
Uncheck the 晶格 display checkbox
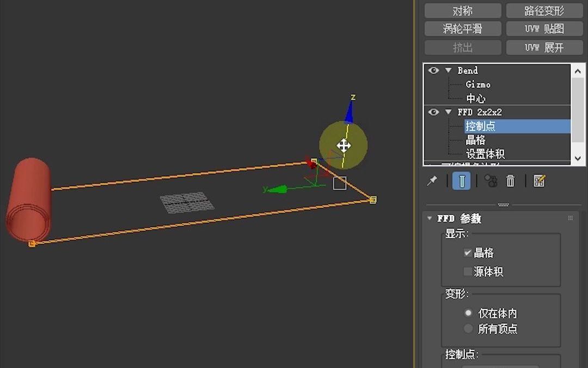468,252
